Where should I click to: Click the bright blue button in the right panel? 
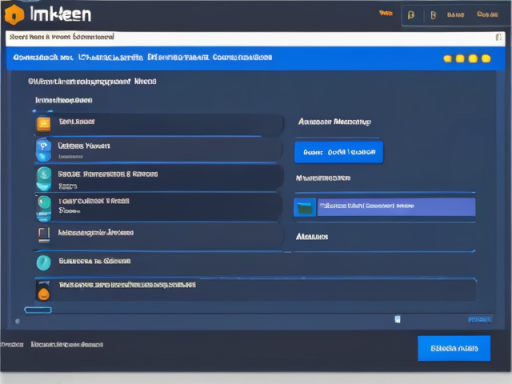tap(339, 152)
